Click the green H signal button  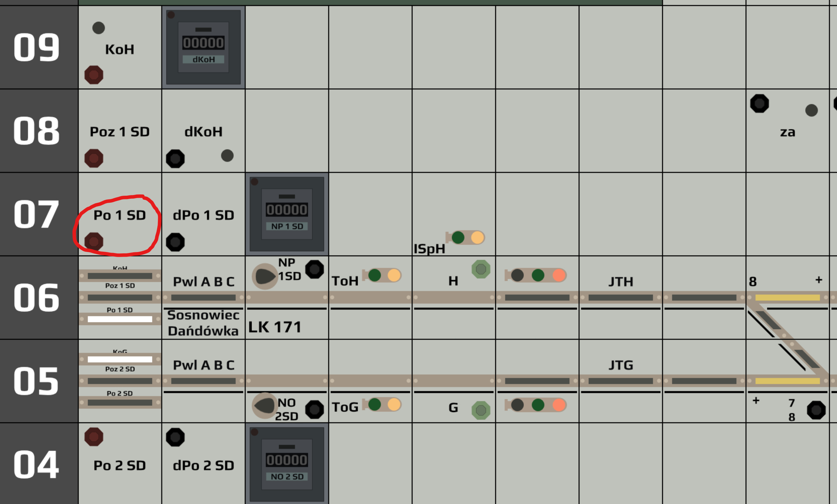pos(481,269)
